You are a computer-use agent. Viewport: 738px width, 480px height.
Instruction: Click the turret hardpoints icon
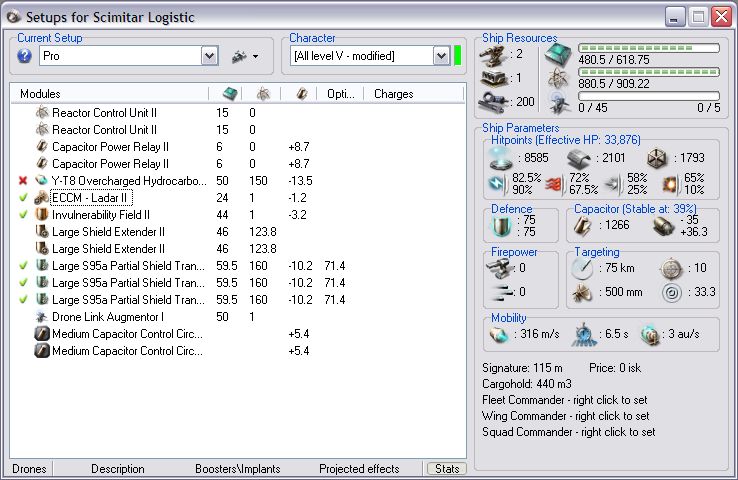coord(493,56)
